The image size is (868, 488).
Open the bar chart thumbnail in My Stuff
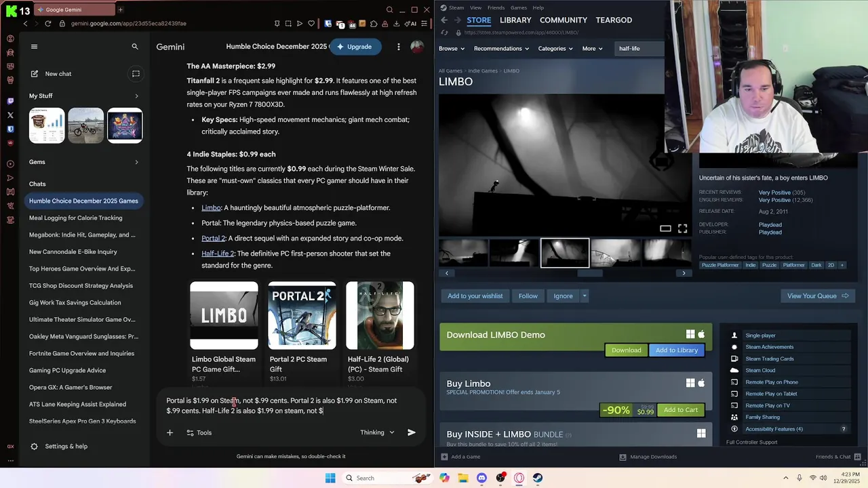click(47, 125)
